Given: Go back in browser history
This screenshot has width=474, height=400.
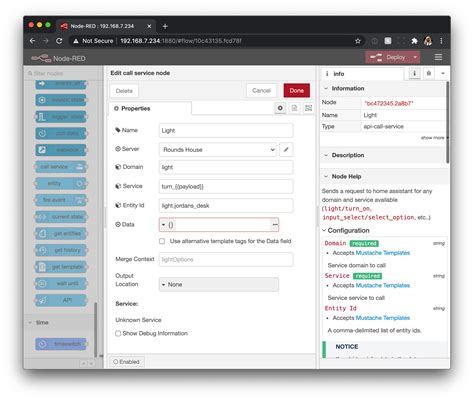Looking at the screenshot, I should tap(33, 41).
